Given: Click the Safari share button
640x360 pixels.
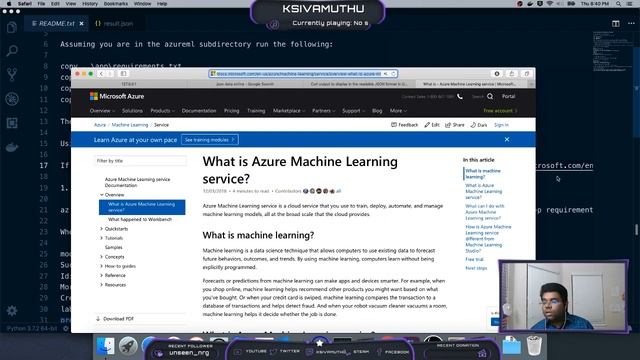Looking at the screenshot, I should pos(512,74).
